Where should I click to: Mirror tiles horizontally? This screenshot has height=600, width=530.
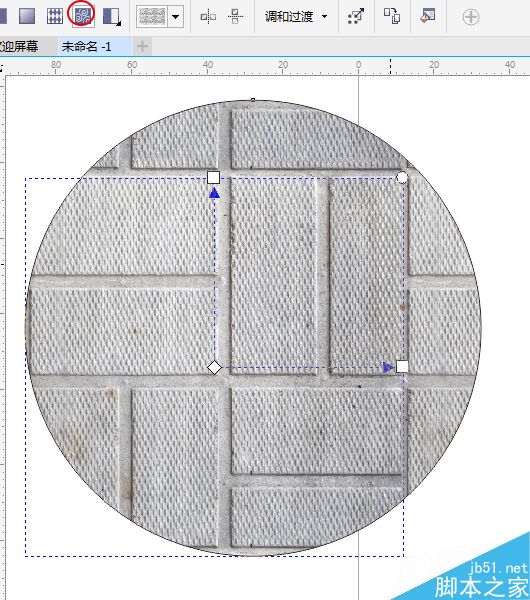click(x=209, y=16)
